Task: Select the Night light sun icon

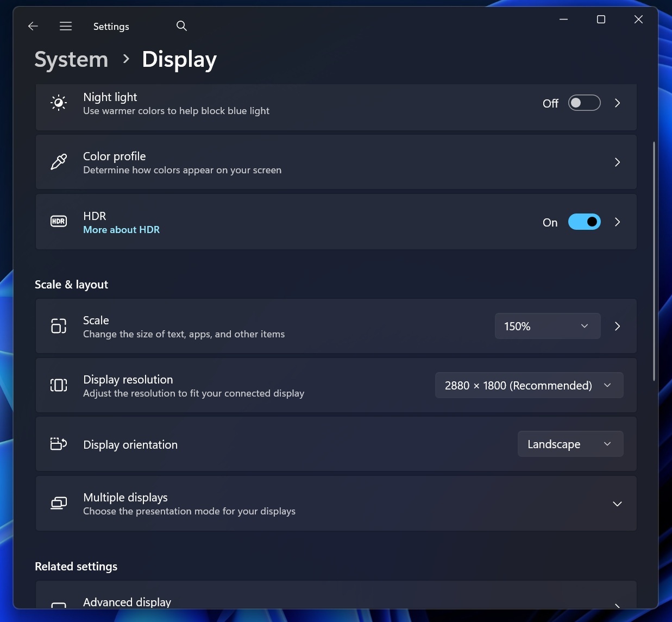Action: click(x=58, y=102)
